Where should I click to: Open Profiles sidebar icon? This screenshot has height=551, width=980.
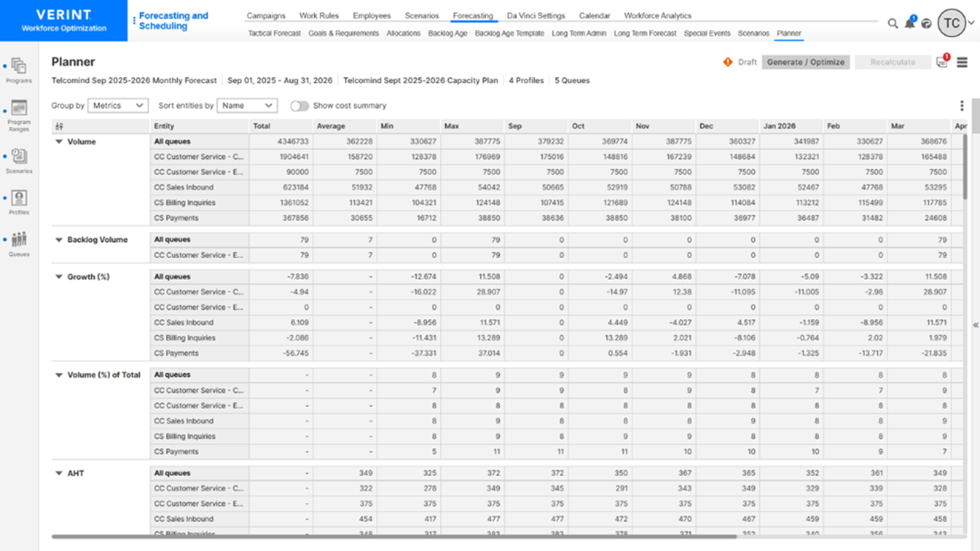click(x=19, y=199)
